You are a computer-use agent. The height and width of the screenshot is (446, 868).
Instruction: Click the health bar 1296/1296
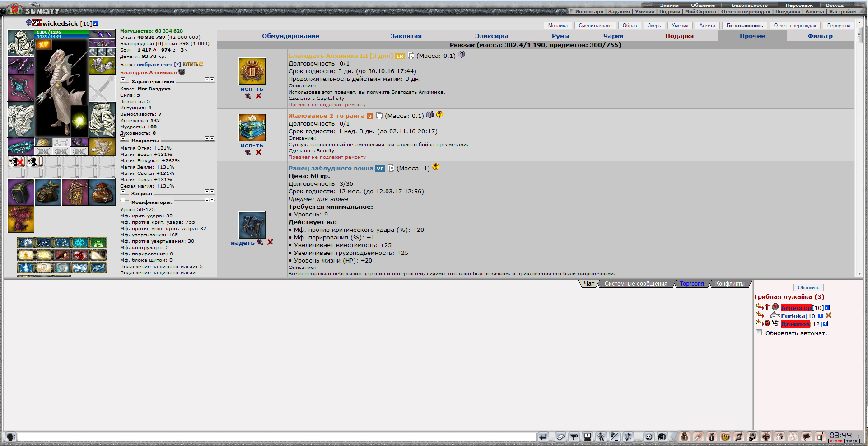point(62,32)
